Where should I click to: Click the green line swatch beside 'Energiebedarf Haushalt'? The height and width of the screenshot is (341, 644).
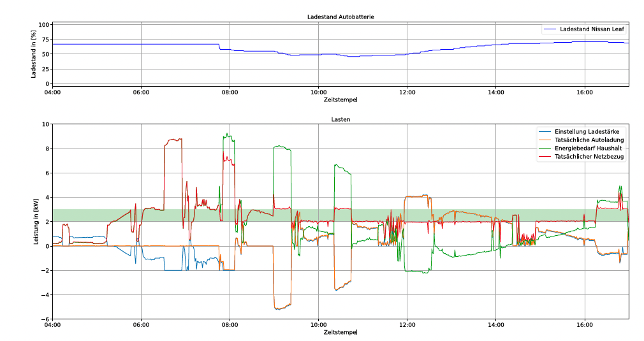(x=545, y=148)
